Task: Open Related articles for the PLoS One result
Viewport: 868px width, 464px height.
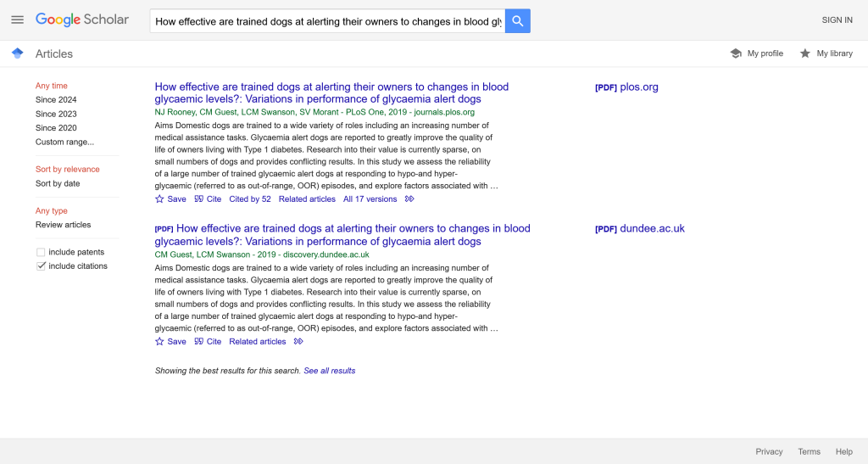Action: coord(307,198)
